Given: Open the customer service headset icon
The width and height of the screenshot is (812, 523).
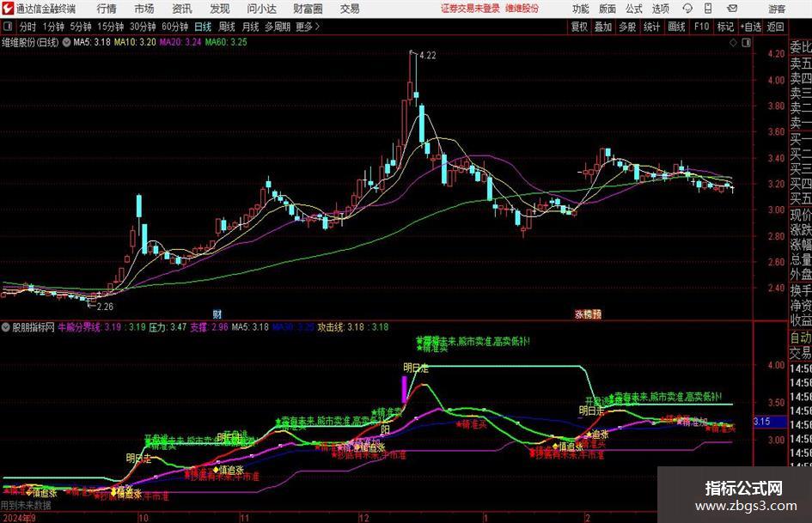Looking at the screenshot, I should [687, 9].
